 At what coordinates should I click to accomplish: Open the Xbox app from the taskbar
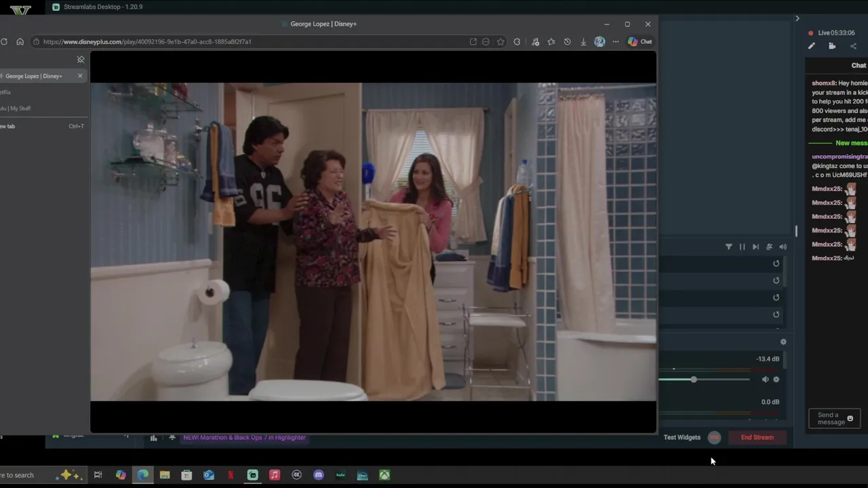pyautogui.click(x=384, y=475)
